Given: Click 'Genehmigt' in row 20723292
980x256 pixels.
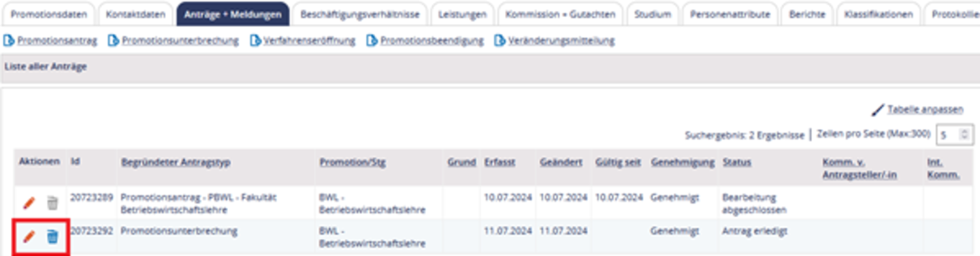Looking at the screenshot, I should tap(674, 231).
